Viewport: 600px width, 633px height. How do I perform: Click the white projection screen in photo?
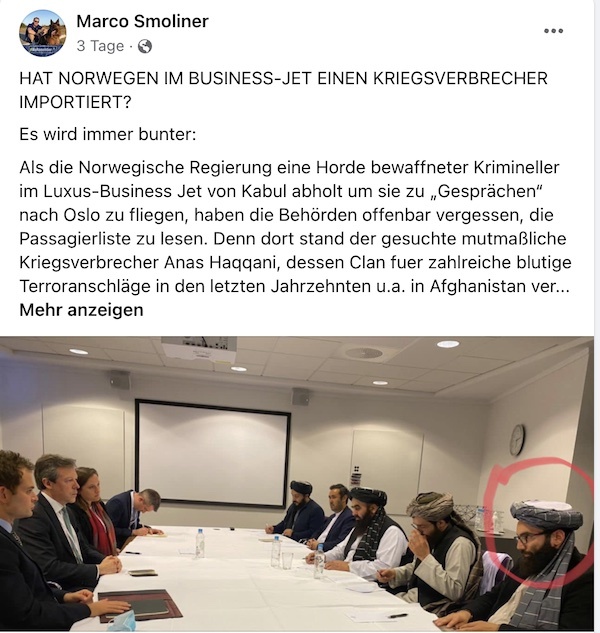click(x=213, y=454)
